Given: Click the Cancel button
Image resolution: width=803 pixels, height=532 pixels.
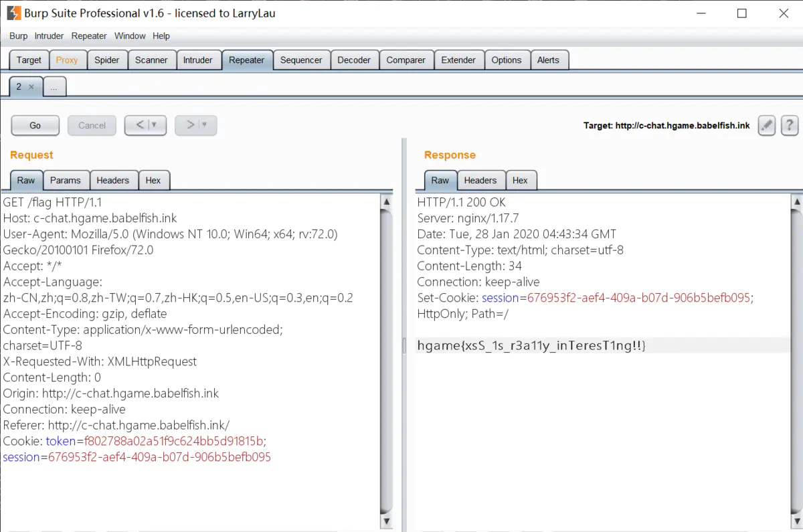Looking at the screenshot, I should pyautogui.click(x=92, y=125).
